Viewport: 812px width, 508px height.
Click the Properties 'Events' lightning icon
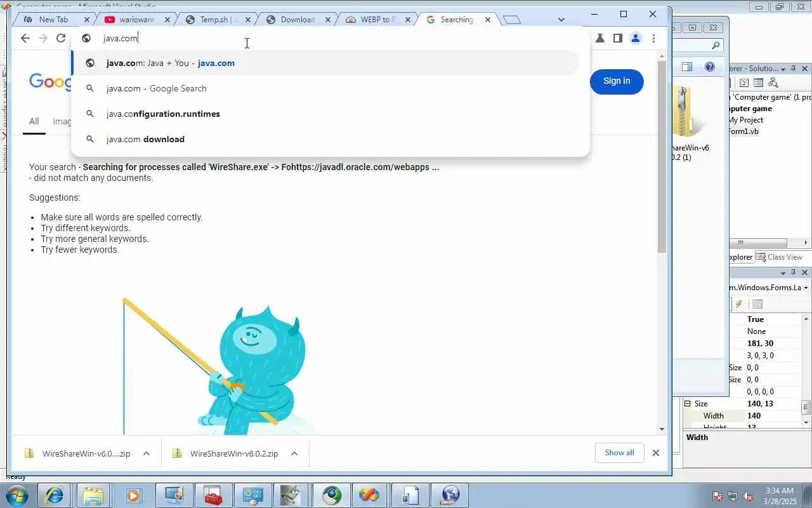[x=739, y=304]
